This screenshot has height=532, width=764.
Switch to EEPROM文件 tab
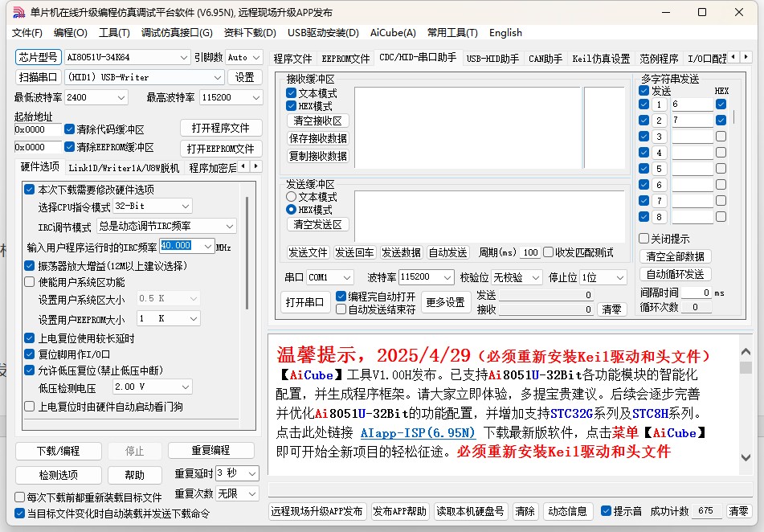click(x=345, y=59)
